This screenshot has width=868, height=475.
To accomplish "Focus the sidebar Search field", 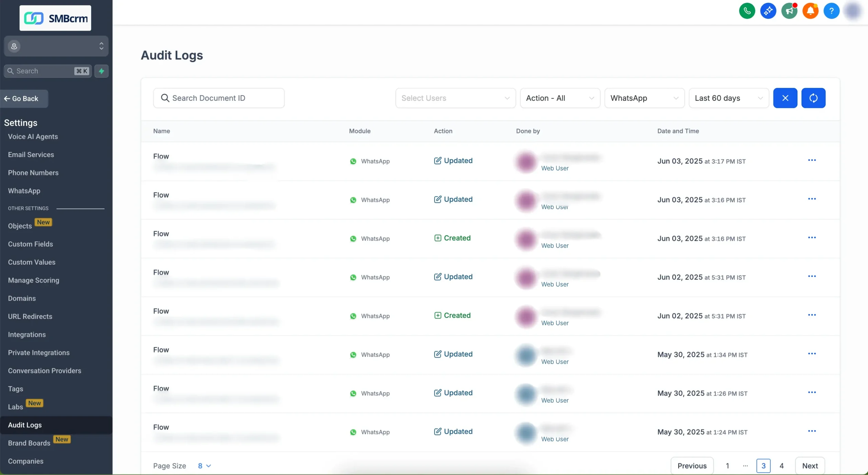I will click(48, 71).
